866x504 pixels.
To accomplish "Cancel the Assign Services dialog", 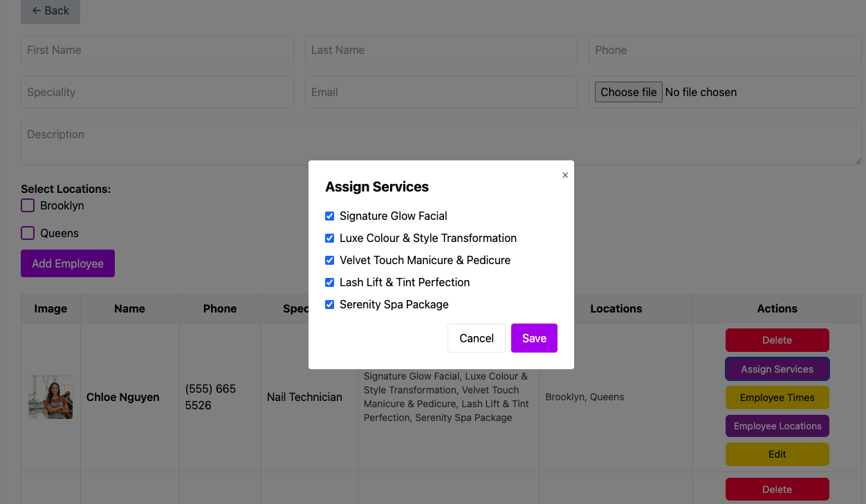I will point(476,338).
